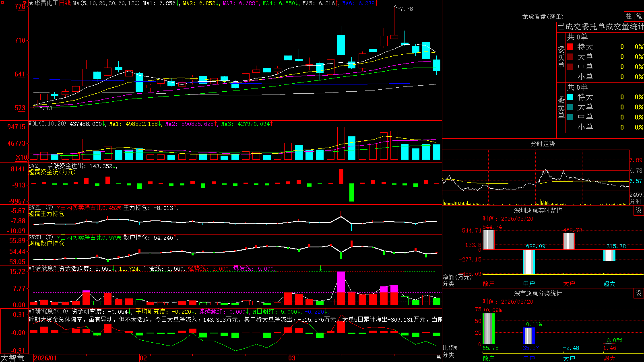
Task: Click the -688.09 value above the 中户 bar
Action: coord(534,246)
